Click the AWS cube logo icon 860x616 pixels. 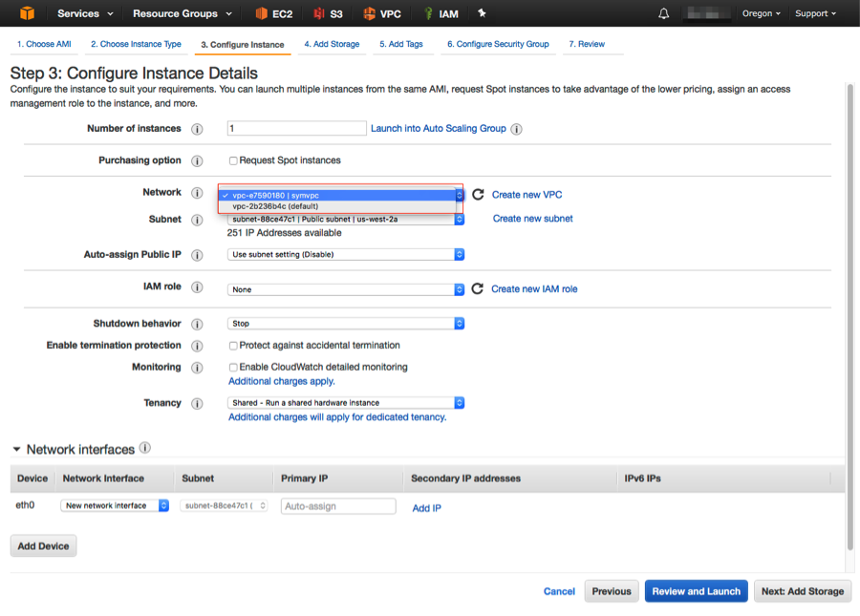[27, 13]
